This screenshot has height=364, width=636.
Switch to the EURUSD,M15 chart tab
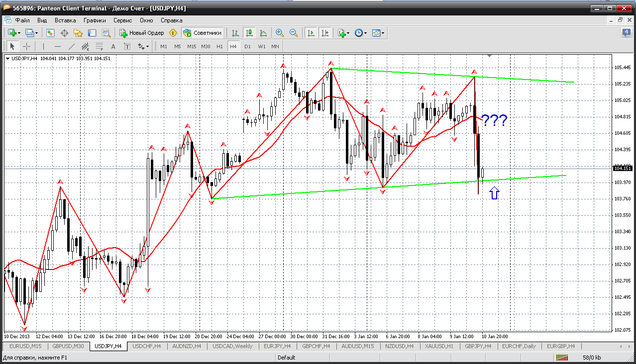[25, 346]
